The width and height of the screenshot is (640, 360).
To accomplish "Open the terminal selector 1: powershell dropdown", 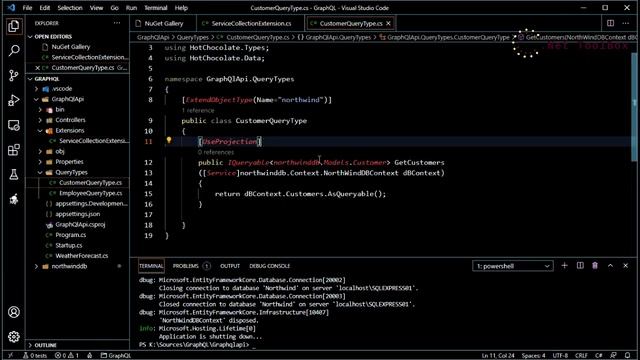I will point(513,266).
